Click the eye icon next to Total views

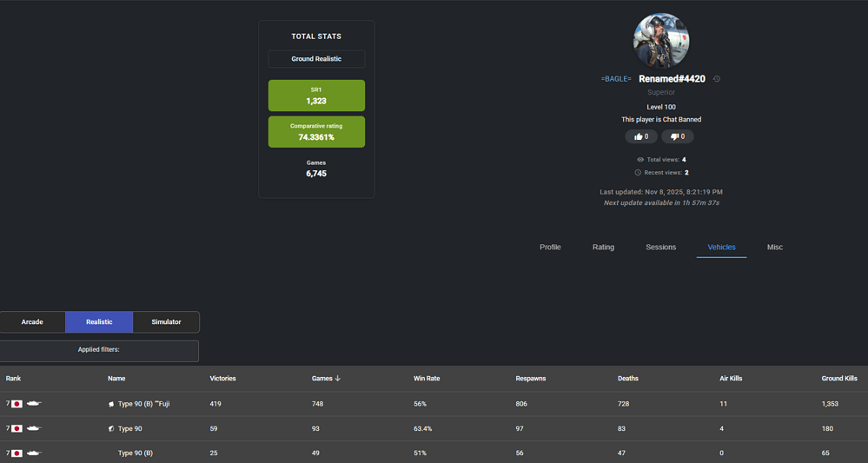pyautogui.click(x=640, y=160)
